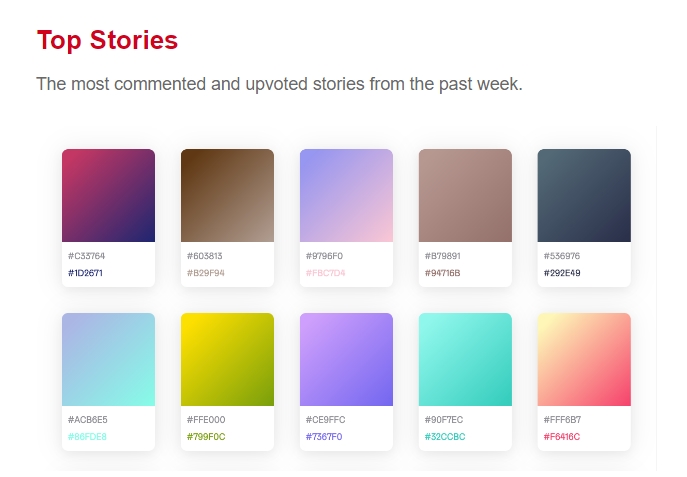
Task: Click the cream-to-hot pink gradient swatch
Action: point(584,359)
